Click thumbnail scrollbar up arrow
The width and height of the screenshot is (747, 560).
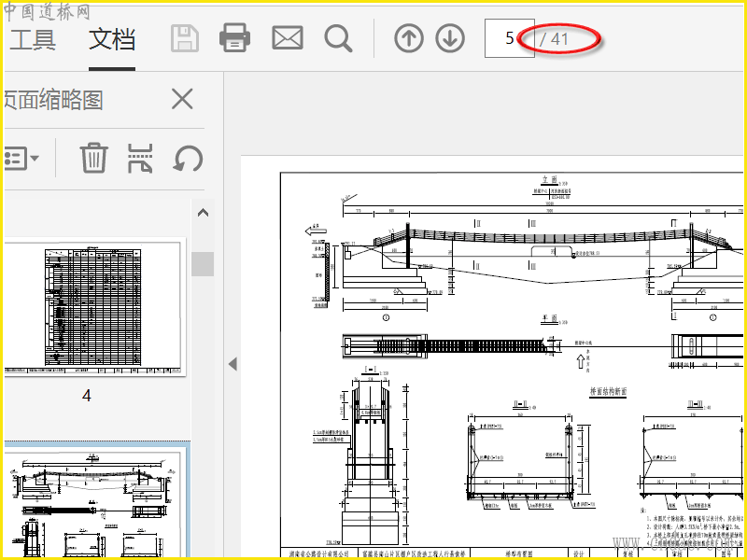pos(203,213)
